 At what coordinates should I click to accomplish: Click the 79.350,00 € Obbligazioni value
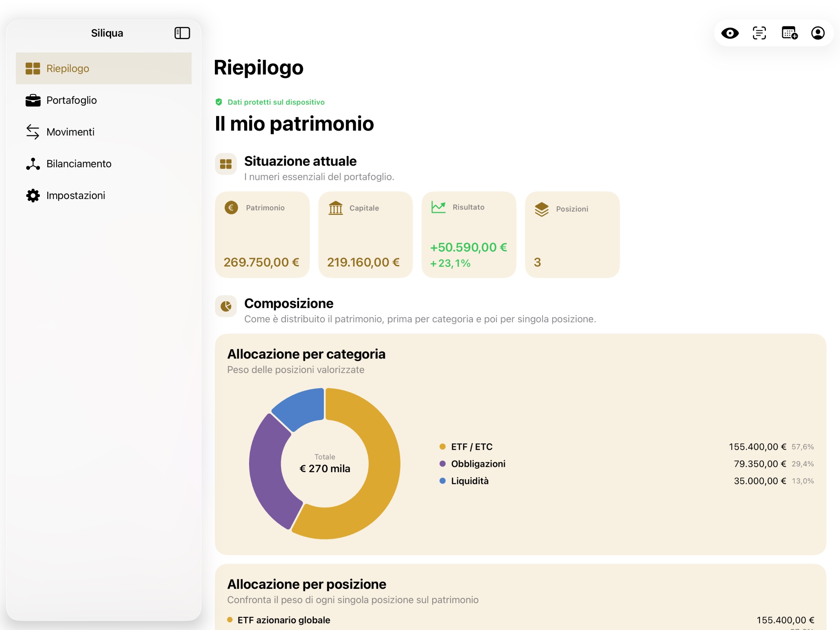coord(759,464)
